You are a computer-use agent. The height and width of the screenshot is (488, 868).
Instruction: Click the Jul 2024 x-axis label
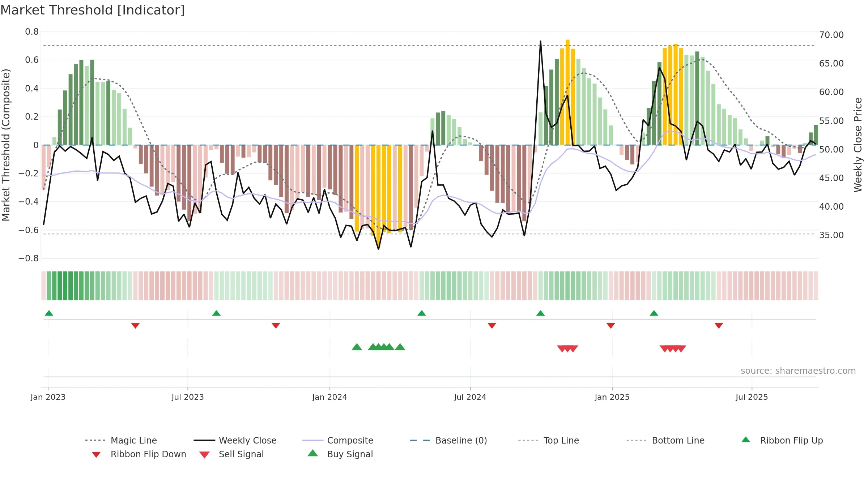pos(470,397)
